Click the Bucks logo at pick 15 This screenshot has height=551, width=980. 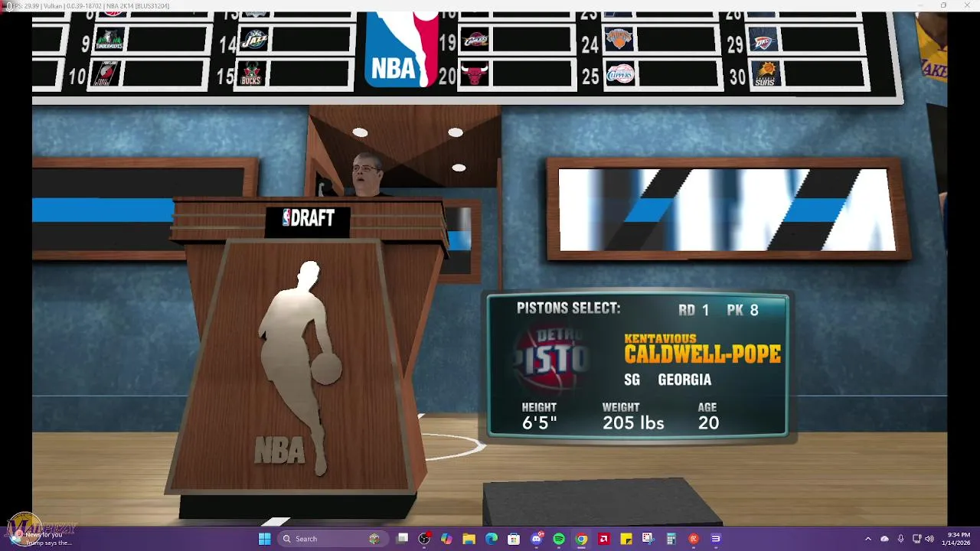(252, 74)
